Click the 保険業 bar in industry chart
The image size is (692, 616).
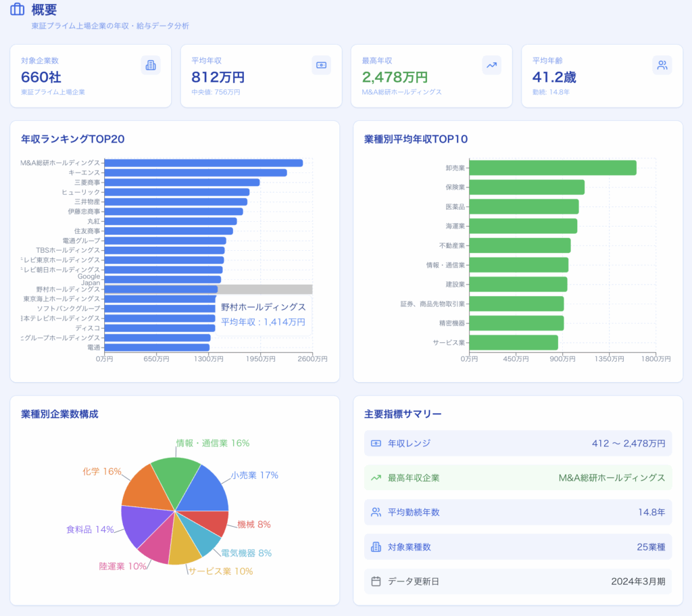(526, 187)
